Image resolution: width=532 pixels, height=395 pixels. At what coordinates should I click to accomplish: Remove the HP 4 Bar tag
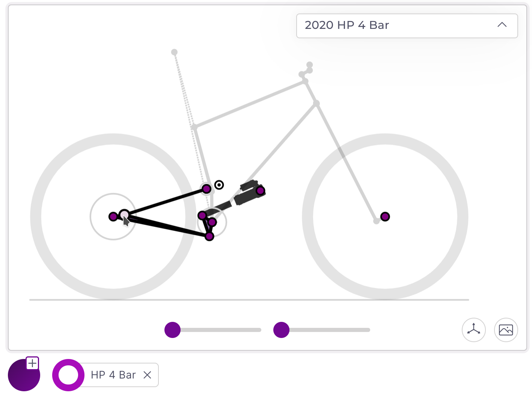(148, 375)
